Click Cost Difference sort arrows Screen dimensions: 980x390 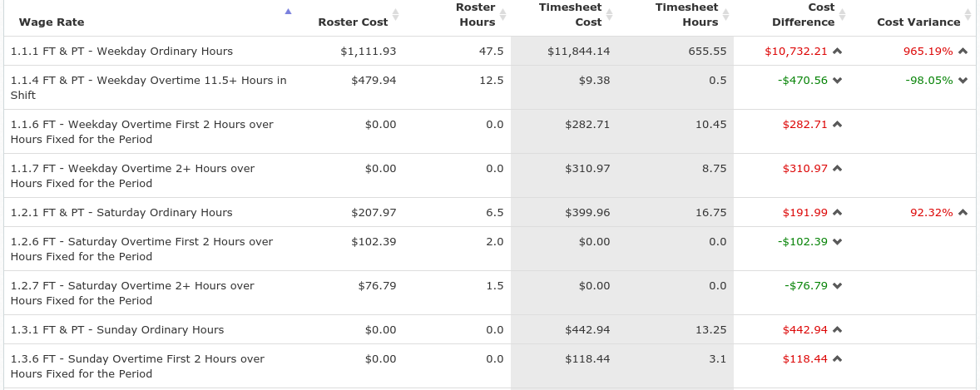(x=842, y=14)
